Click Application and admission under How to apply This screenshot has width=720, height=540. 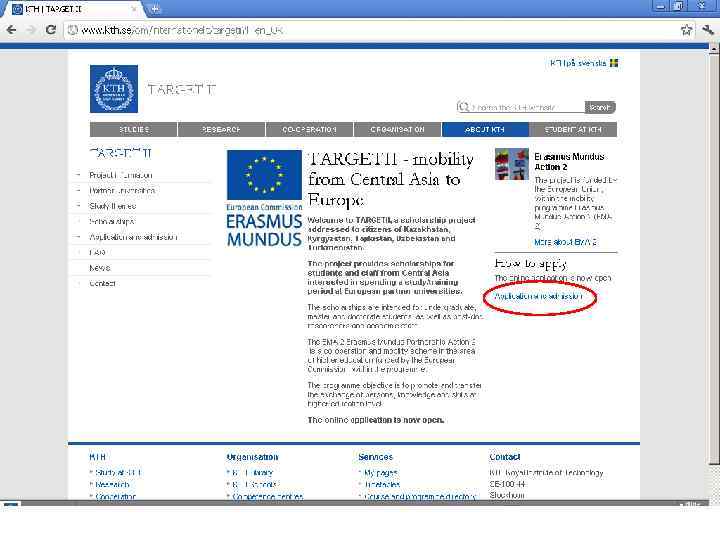(x=538, y=297)
